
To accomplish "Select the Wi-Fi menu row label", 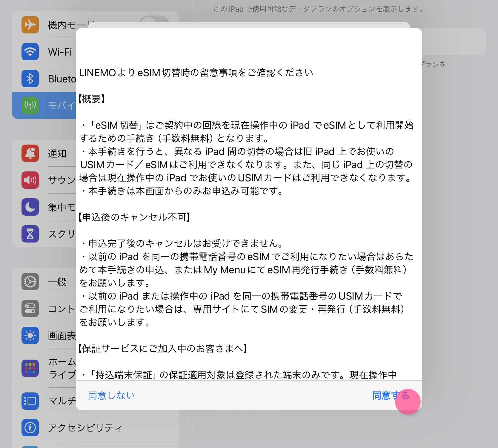I will pos(60,52).
